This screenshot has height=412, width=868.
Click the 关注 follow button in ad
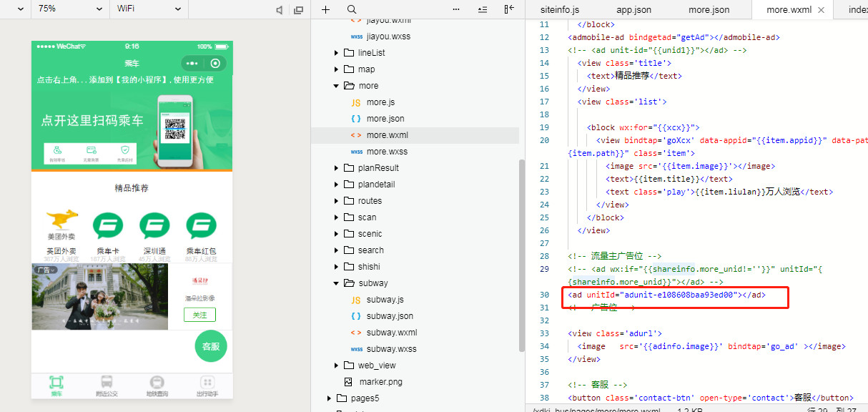pos(199,315)
